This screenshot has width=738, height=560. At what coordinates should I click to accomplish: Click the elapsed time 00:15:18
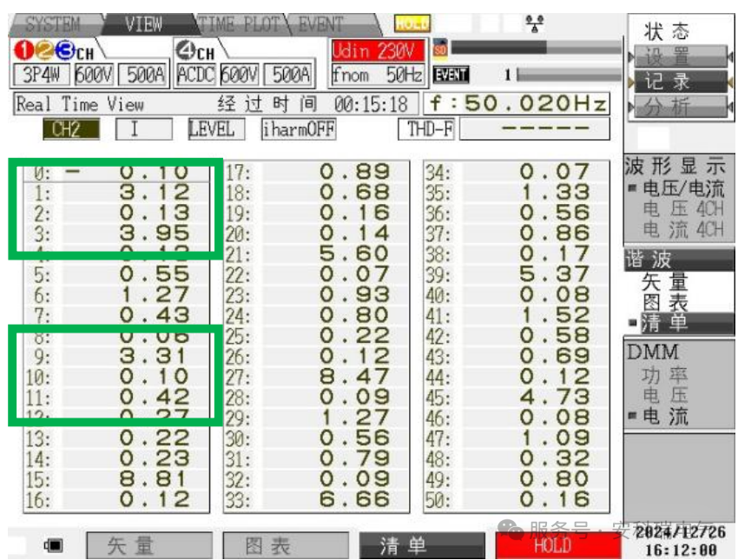371,104
